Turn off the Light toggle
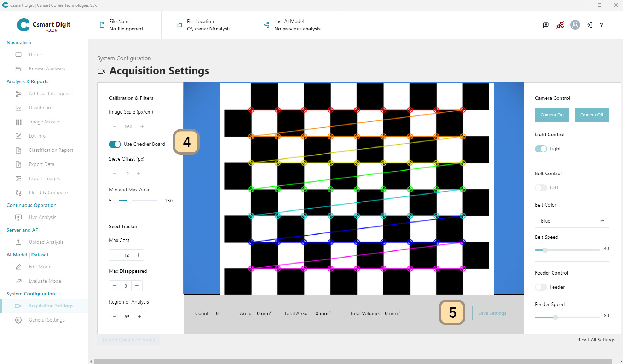 [x=541, y=149]
